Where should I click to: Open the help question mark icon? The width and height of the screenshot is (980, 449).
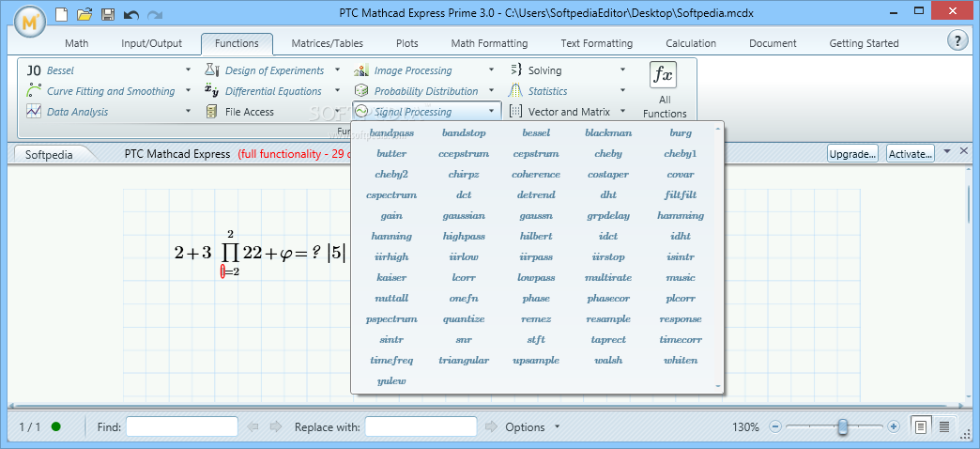pyautogui.click(x=957, y=41)
